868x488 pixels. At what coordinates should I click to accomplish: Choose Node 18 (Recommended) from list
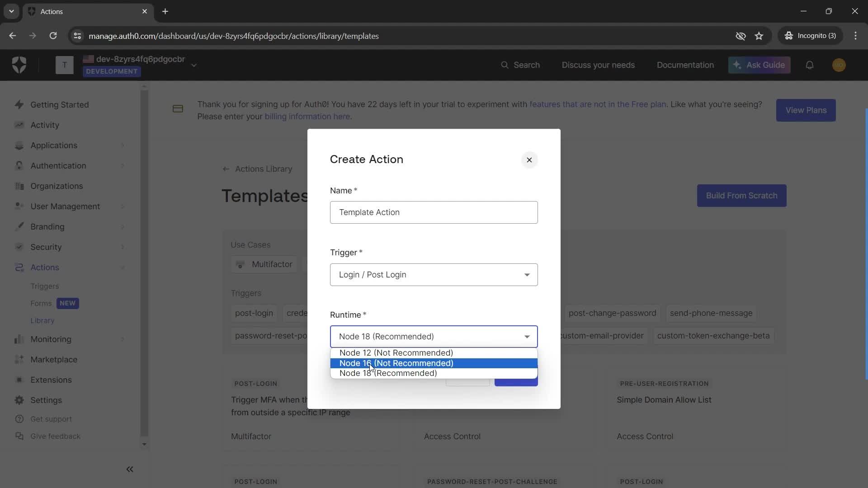[434, 373]
